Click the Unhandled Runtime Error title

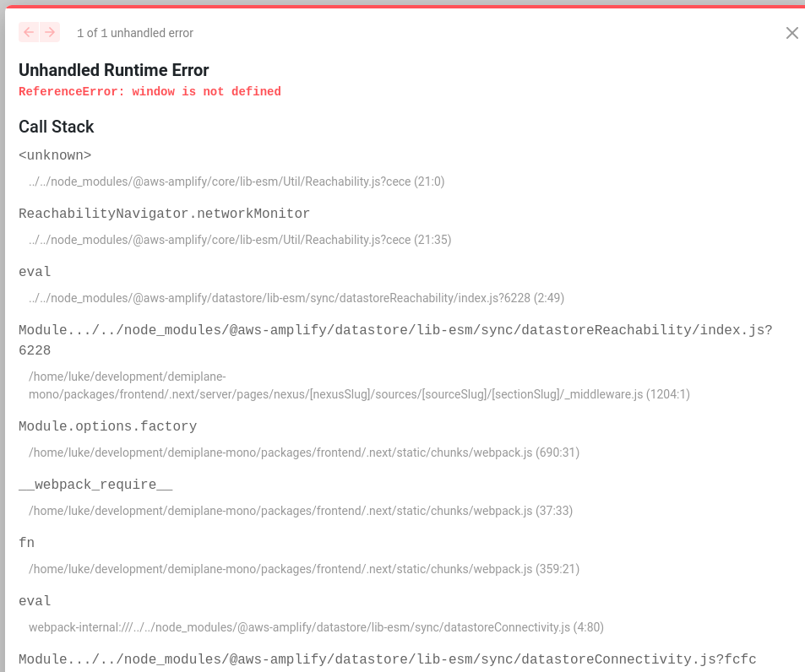pos(113,70)
